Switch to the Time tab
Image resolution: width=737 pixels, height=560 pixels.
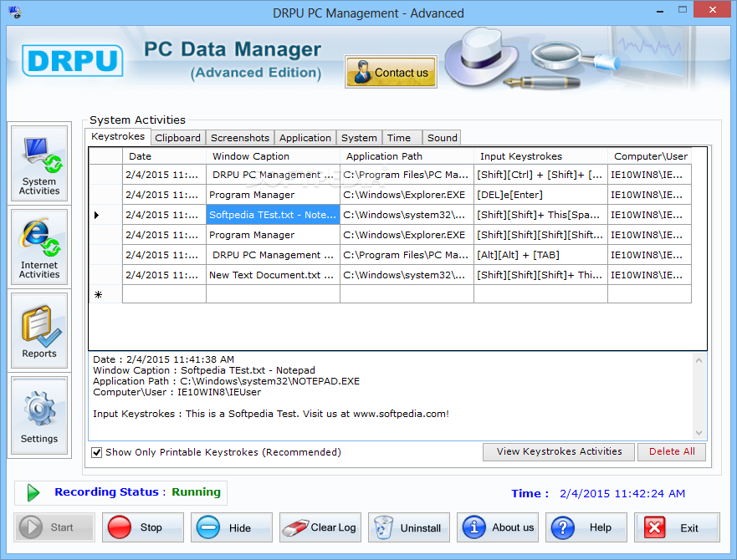tap(402, 138)
